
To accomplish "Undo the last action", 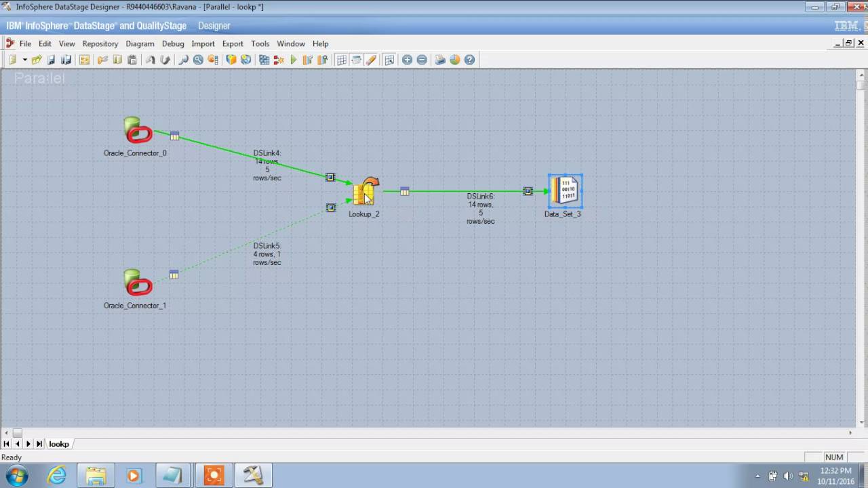I will pyautogui.click(x=151, y=60).
